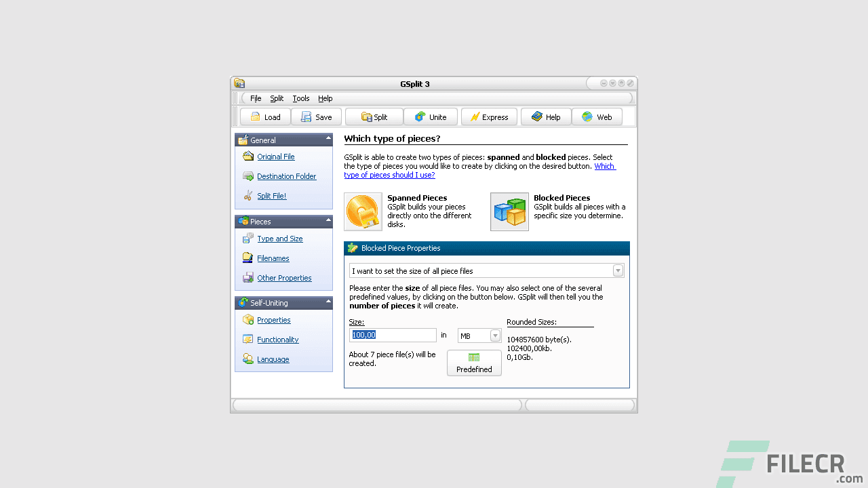Image resolution: width=868 pixels, height=488 pixels.
Task: Collapse the Self-Uniting panel
Action: [328, 301]
